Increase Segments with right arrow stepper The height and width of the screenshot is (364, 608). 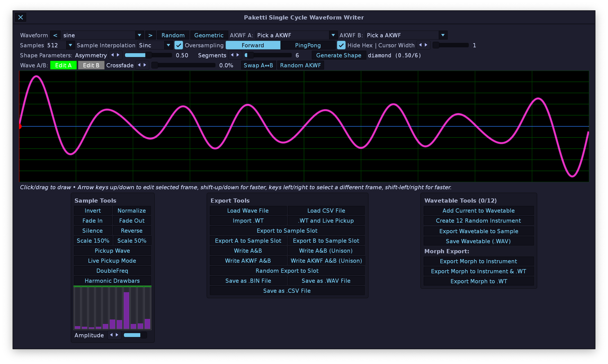coord(238,55)
